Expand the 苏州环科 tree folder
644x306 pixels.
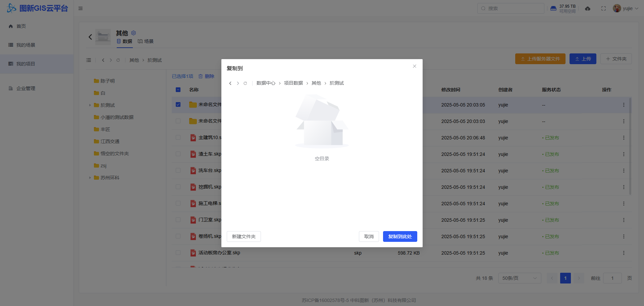[90, 178]
